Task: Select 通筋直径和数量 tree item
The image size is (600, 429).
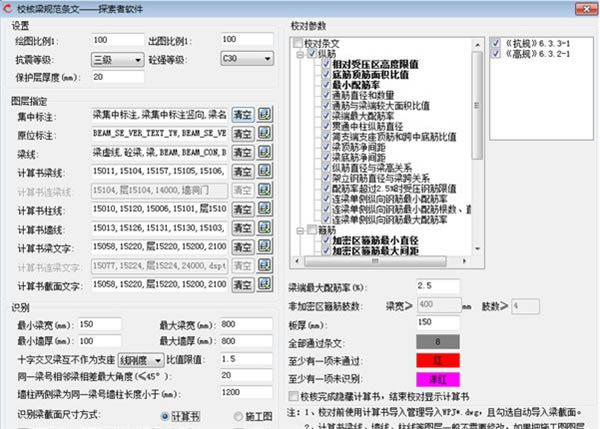Action: [x=363, y=95]
